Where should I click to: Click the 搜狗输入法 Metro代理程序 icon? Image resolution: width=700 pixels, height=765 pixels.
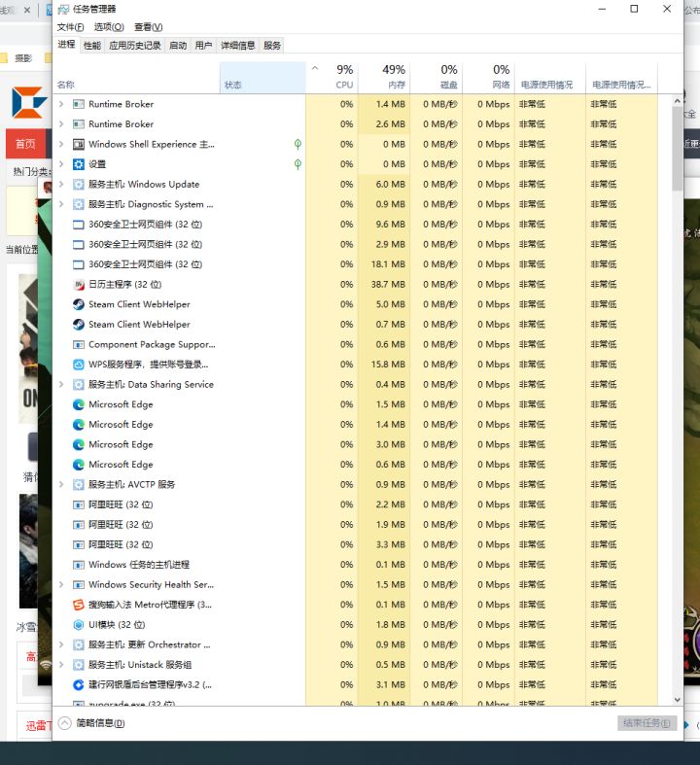tap(78, 605)
